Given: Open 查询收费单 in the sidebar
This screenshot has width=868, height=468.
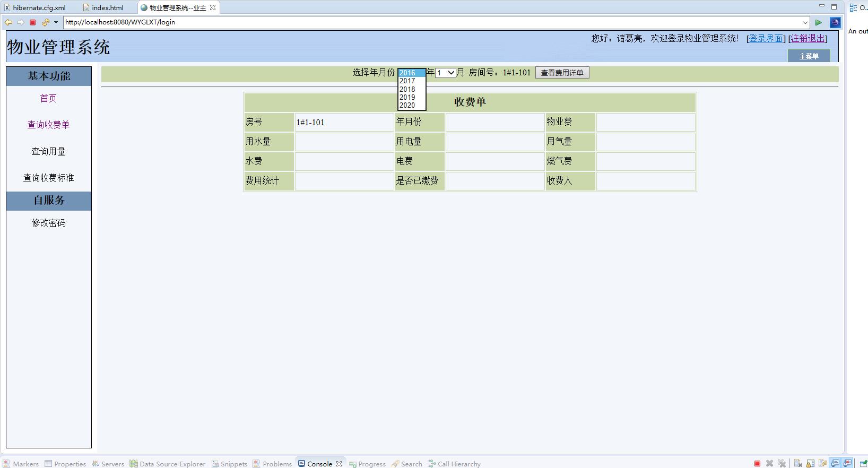Looking at the screenshot, I should point(48,125).
